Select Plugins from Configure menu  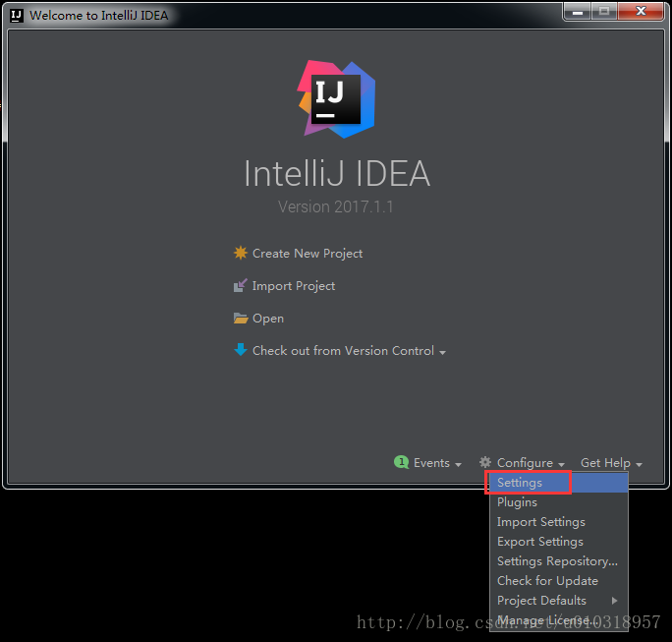click(559, 502)
